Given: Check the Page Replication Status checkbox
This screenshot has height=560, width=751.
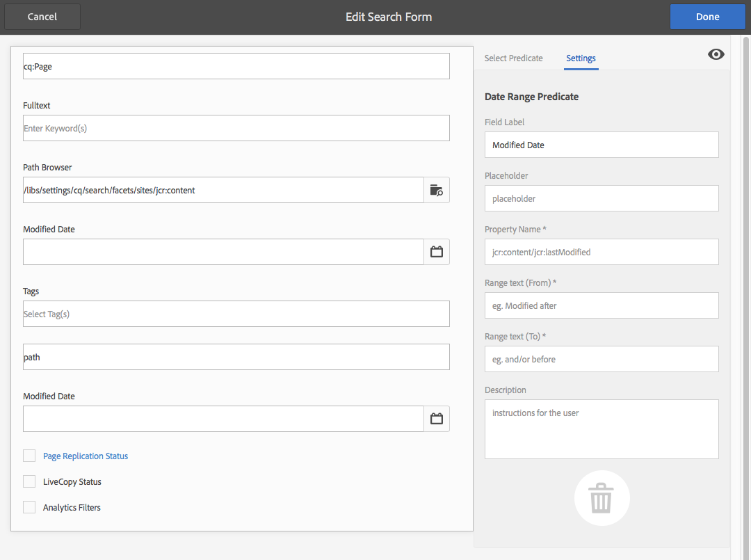Looking at the screenshot, I should coord(29,456).
